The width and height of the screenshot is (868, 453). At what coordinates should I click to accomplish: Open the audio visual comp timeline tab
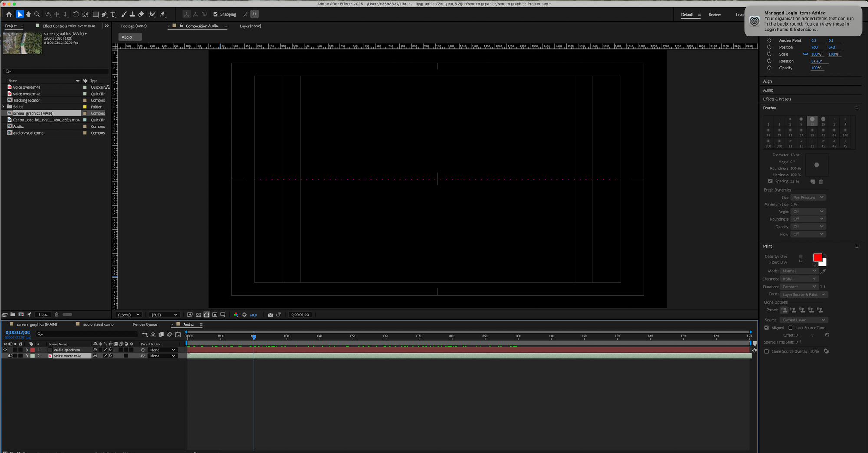tap(98, 324)
